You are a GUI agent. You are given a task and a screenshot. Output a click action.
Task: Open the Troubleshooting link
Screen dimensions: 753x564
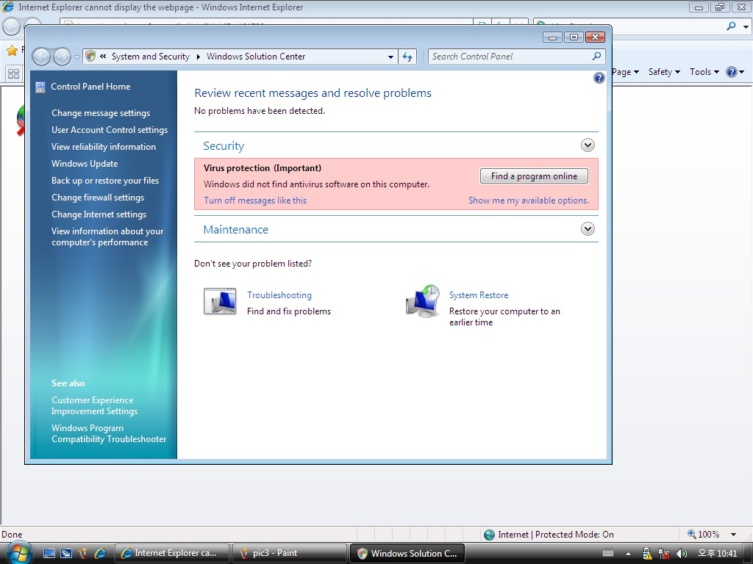click(279, 295)
